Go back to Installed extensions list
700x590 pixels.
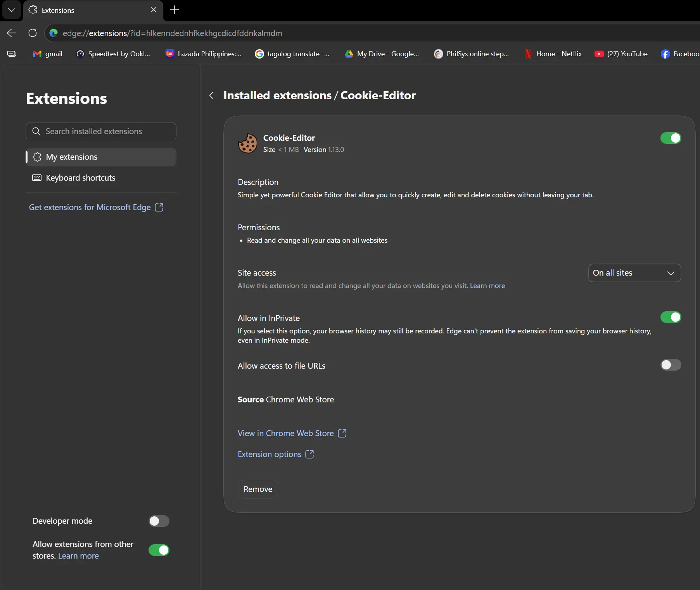point(211,95)
